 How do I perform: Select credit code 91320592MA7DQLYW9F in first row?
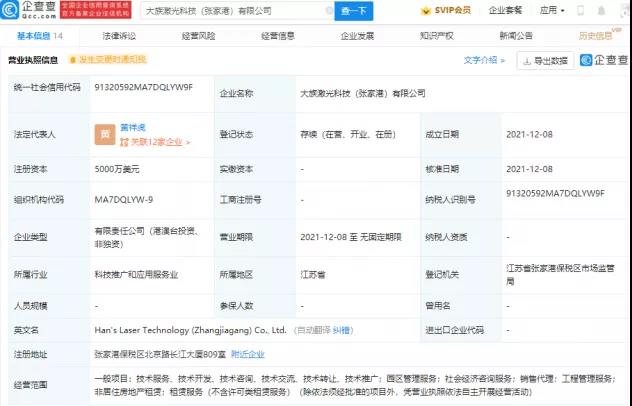(x=143, y=87)
